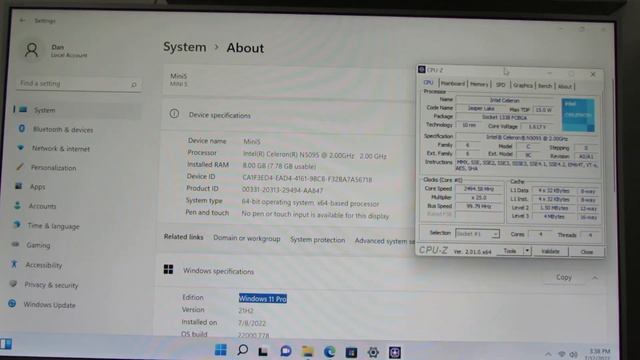640x360 pixels.
Task: Open Microsoft Store from the taskbar
Action: point(351,352)
